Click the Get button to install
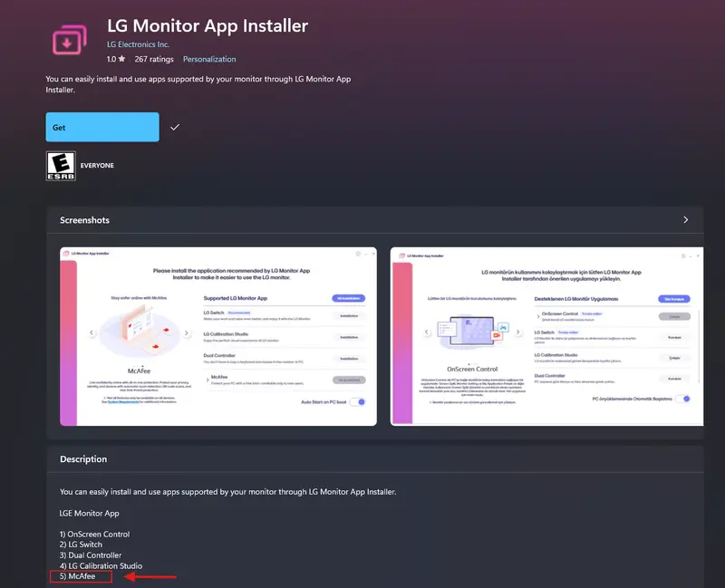The height and width of the screenshot is (588, 725). tap(102, 127)
